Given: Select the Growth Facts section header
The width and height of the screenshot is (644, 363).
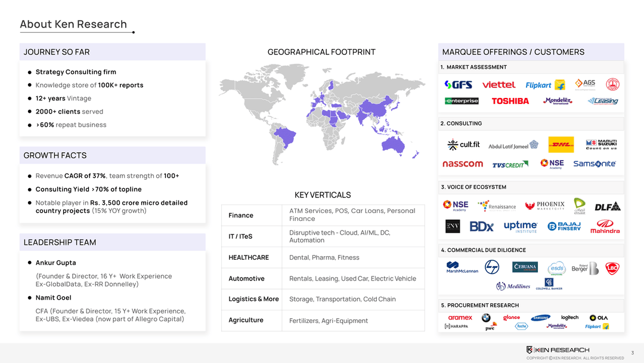Looking at the screenshot, I should point(55,155).
